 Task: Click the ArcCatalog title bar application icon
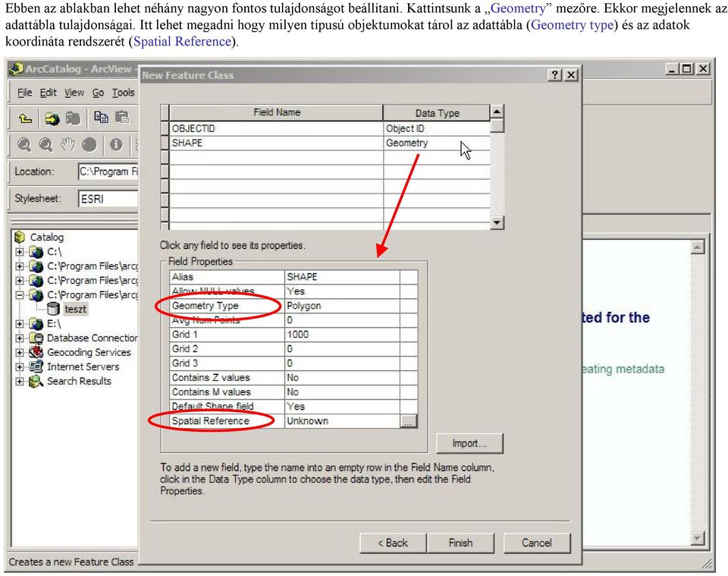click(16, 69)
